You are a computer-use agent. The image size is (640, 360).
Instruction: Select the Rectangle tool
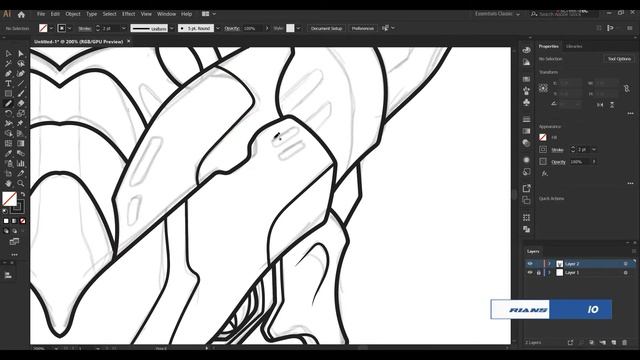click(8, 93)
